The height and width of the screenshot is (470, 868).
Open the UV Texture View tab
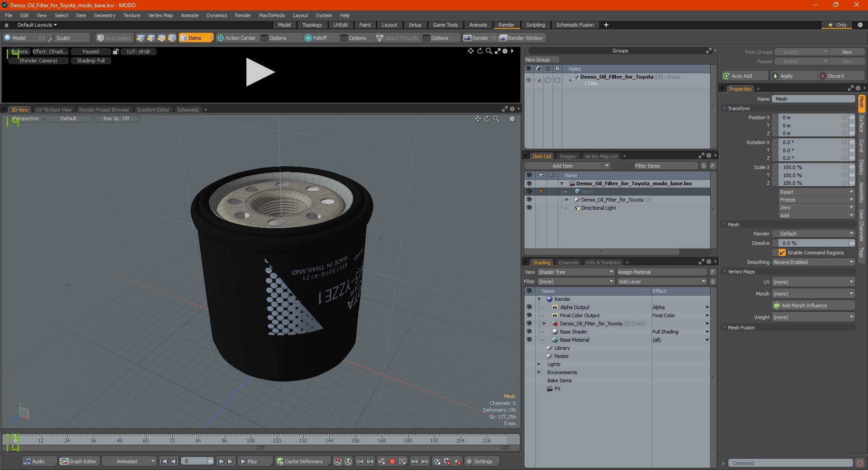pyautogui.click(x=54, y=110)
